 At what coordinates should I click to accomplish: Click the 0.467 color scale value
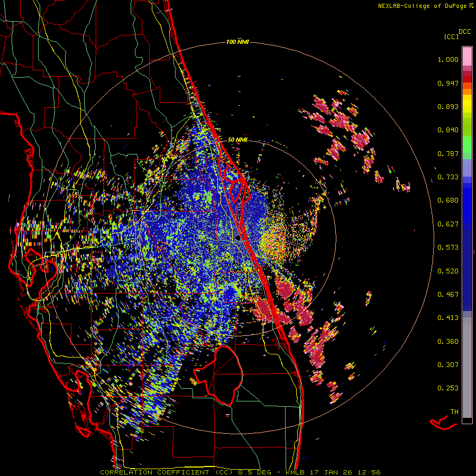(448, 295)
